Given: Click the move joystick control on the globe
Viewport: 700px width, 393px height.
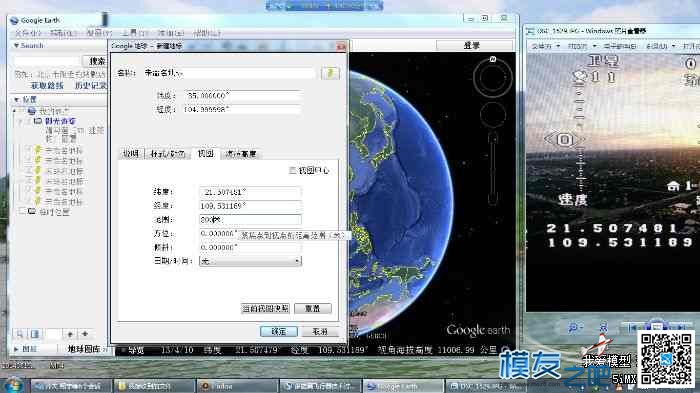Looking at the screenshot, I should [492, 114].
